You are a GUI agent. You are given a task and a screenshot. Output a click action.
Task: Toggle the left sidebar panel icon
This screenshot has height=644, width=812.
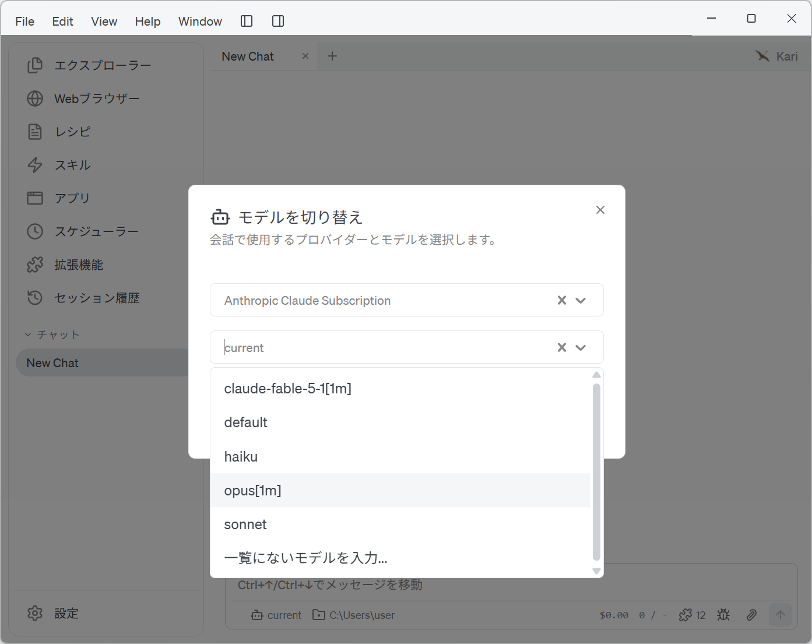(x=247, y=21)
